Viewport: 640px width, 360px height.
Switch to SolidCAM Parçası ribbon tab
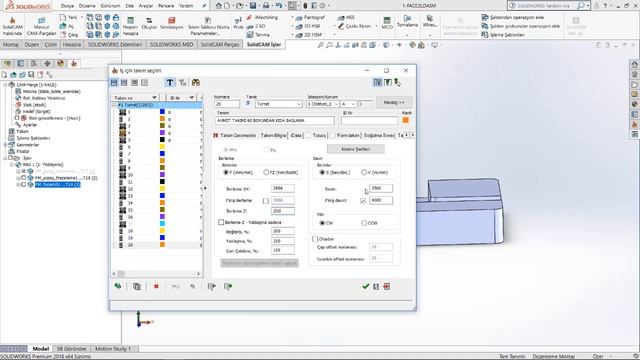[x=220, y=44]
